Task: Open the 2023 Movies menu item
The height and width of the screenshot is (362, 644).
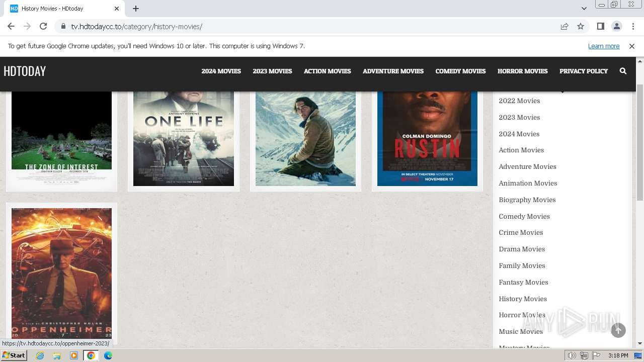Action: coord(272,71)
